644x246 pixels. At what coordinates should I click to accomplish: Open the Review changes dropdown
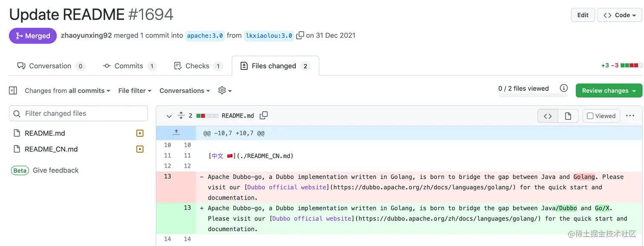[x=609, y=90]
